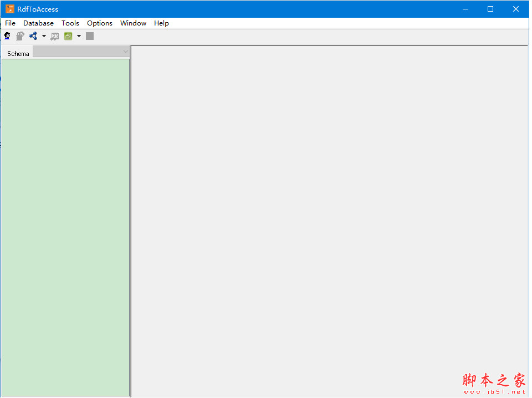Click the grayed disconnect icon in toolbar
This screenshot has height=398, width=532.
point(20,36)
